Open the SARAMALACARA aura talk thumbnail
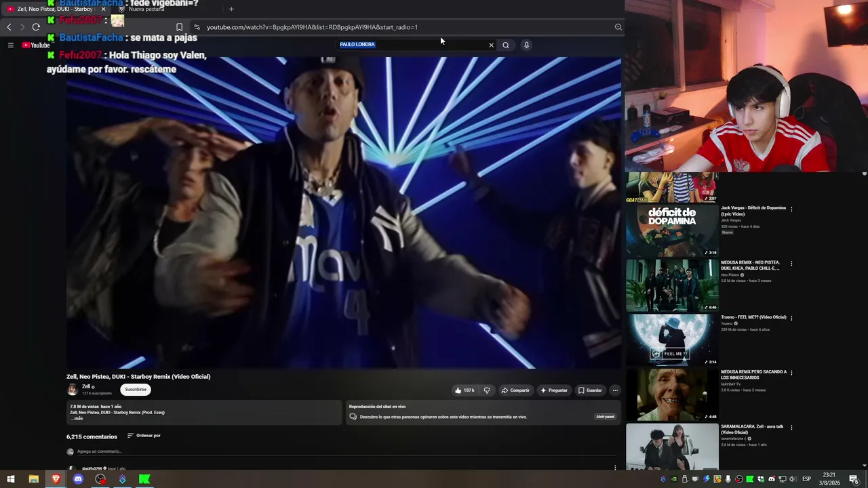Image resolution: width=868 pixels, height=488 pixels. (x=672, y=446)
